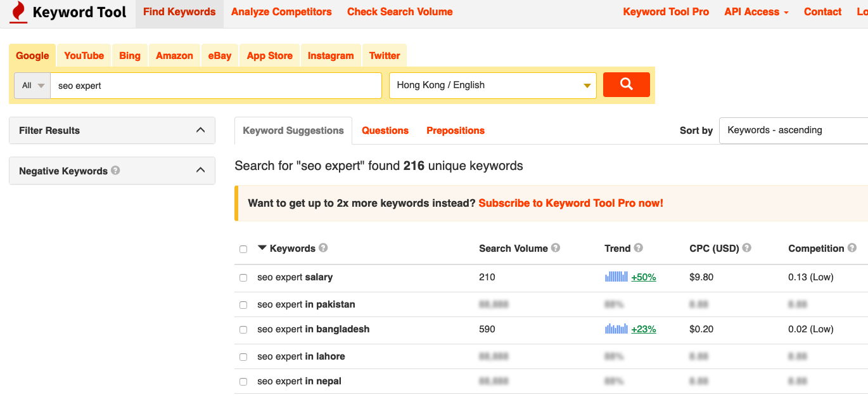Open the Keyword Tool Pro link
This screenshot has height=397, width=868.
[x=666, y=12]
